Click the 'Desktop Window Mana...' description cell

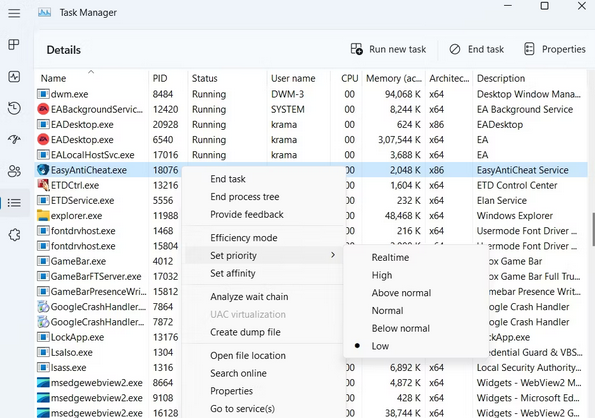point(529,94)
